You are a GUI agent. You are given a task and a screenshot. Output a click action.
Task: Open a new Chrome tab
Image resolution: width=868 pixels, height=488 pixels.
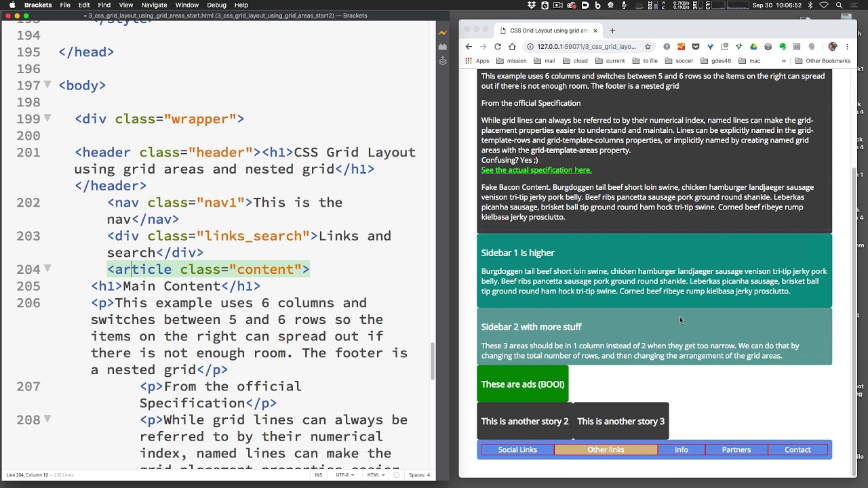tap(612, 30)
